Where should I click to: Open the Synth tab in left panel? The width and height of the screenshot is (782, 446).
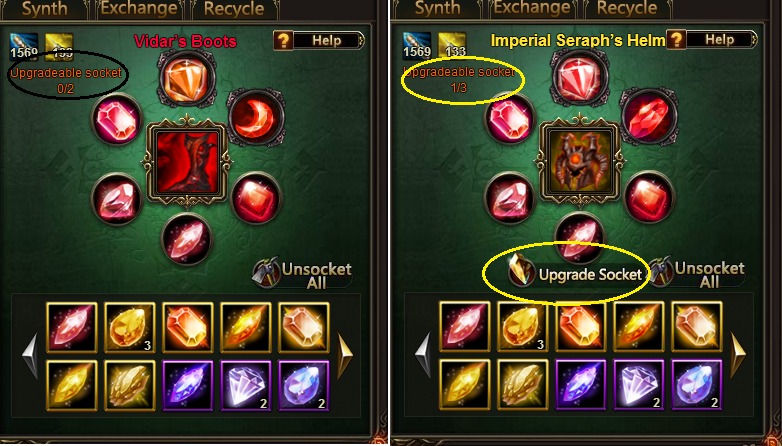(x=45, y=9)
